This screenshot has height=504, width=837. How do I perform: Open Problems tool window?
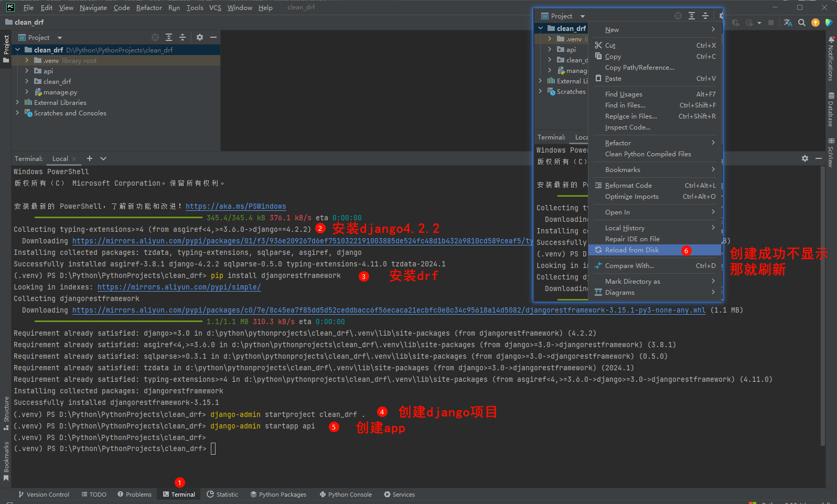coord(134,495)
